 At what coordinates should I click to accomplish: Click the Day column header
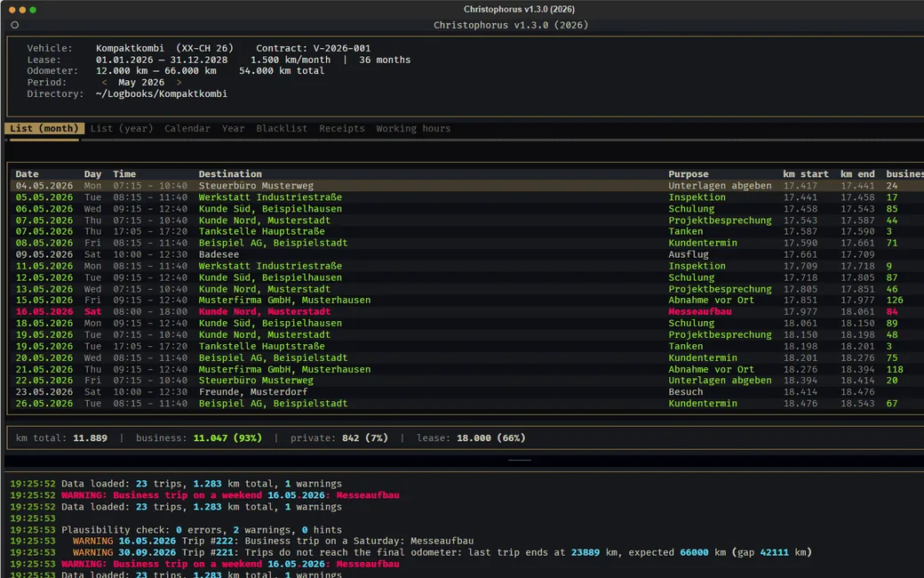point(92,174)
